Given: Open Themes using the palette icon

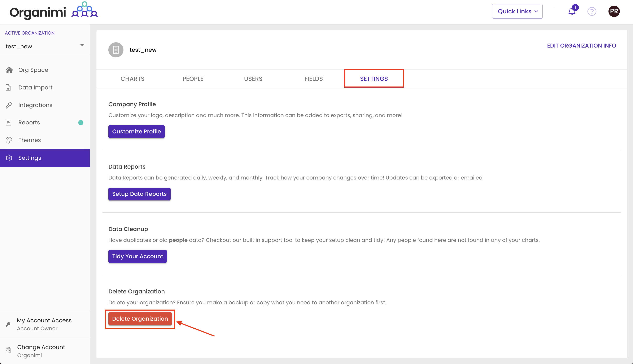Looking at the screenshot, I should click(9, 140).
